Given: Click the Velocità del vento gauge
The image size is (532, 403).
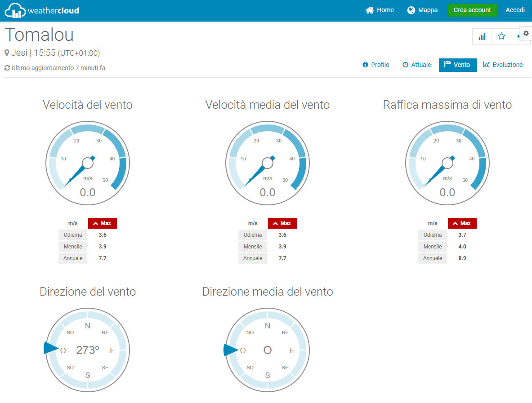Looking at the screenshot, I should click(x=88, y=163).
